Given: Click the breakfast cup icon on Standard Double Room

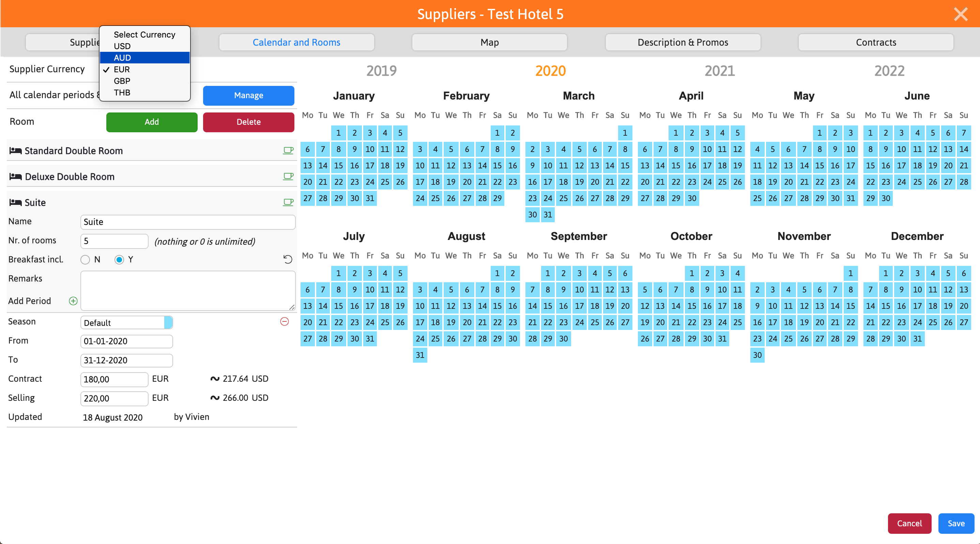Looking at the screenshot, I should tap(288, 151).
